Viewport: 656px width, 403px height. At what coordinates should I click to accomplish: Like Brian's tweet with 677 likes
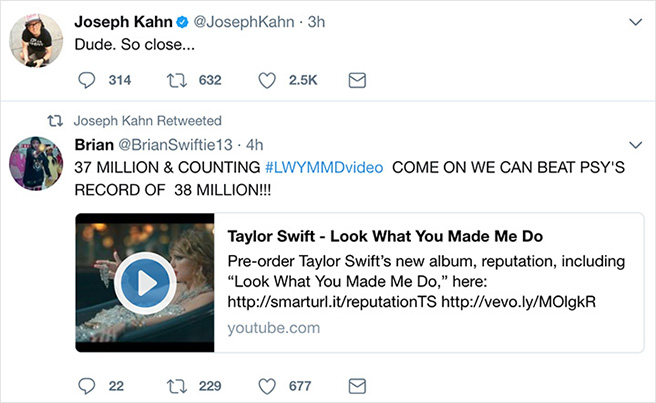pos(267,385)
